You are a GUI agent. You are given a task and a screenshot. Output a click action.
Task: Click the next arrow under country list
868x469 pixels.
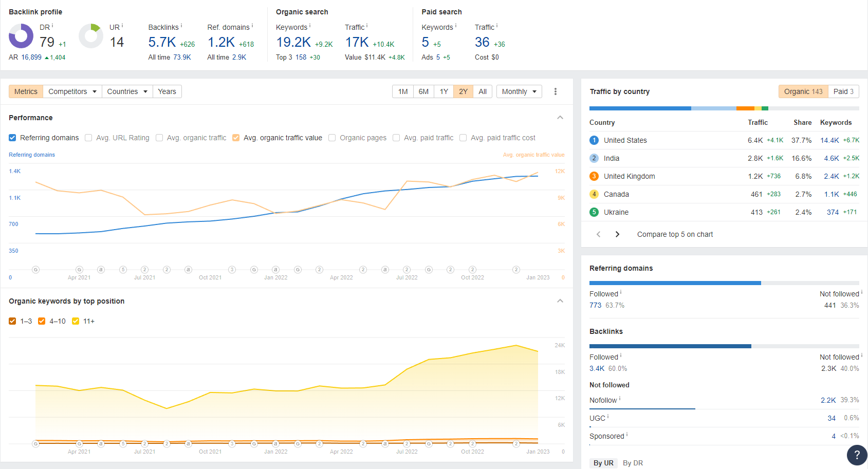[617, 234]
